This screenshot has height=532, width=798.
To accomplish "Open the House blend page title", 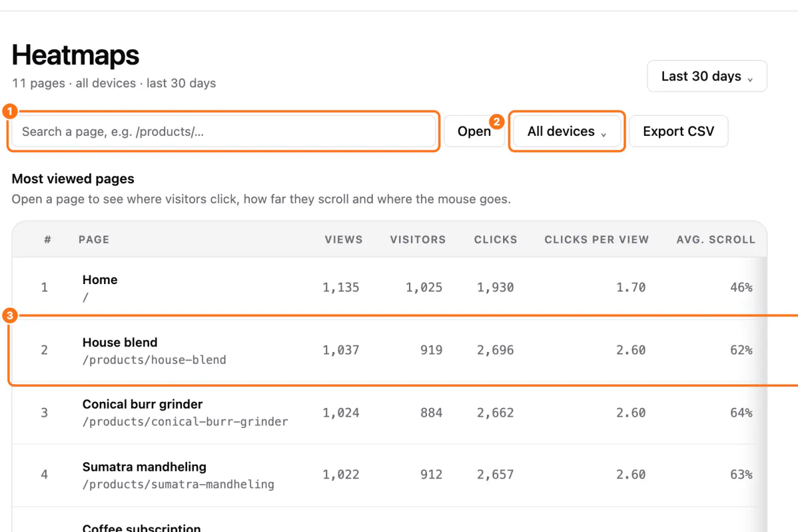I will tap(120, 342).
